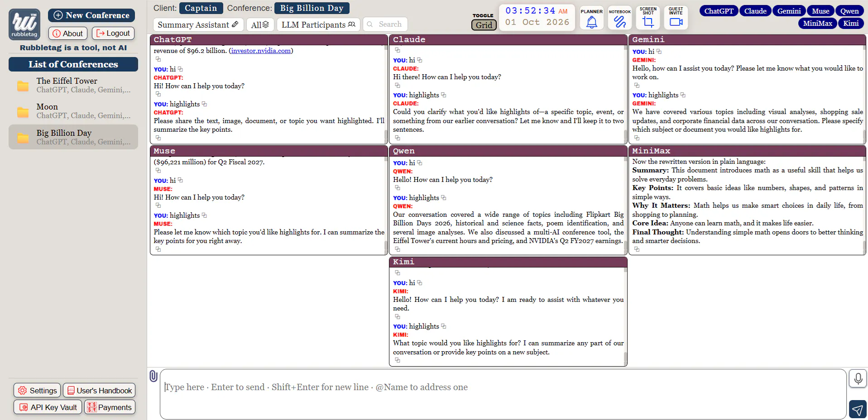Follow the investor.nvidia.com link

pyautogui.click(x=261, y=51)
